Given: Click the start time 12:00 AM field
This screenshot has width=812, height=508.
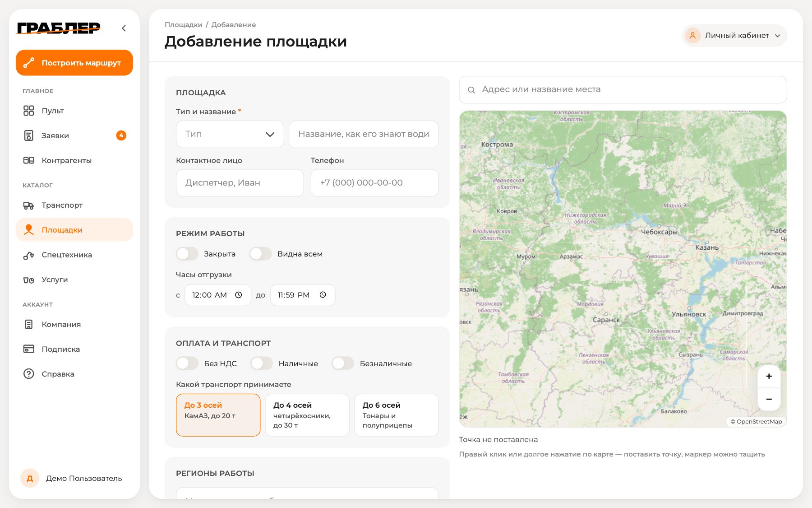Looking at the screenshot, I should (x=218, y=295).
